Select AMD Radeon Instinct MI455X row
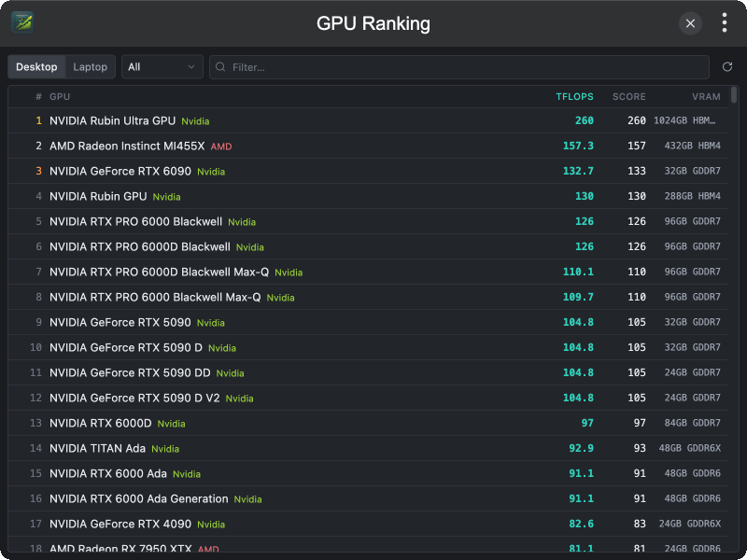 click(x=368, y=146)
